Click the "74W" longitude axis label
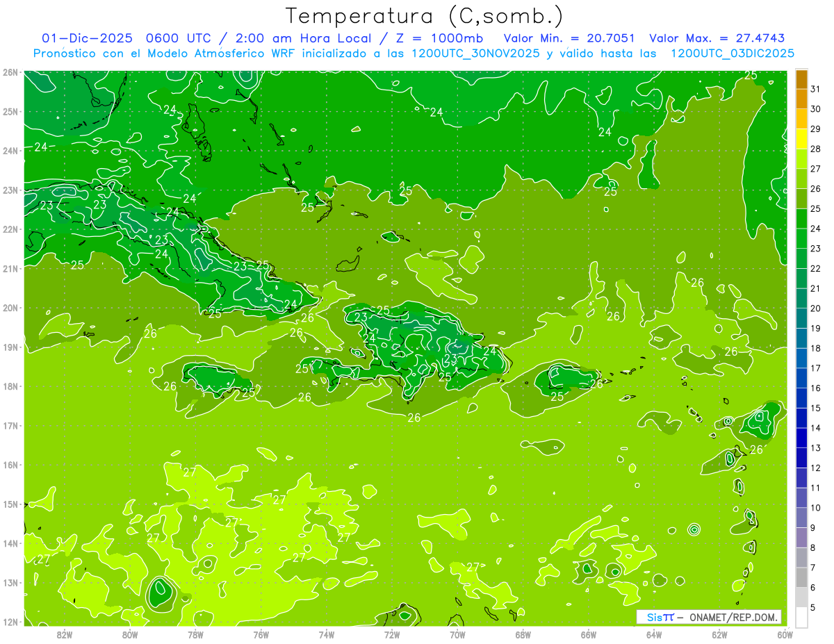Image resolution: width=834 pixels, height=644 pixels. [327, 634]
